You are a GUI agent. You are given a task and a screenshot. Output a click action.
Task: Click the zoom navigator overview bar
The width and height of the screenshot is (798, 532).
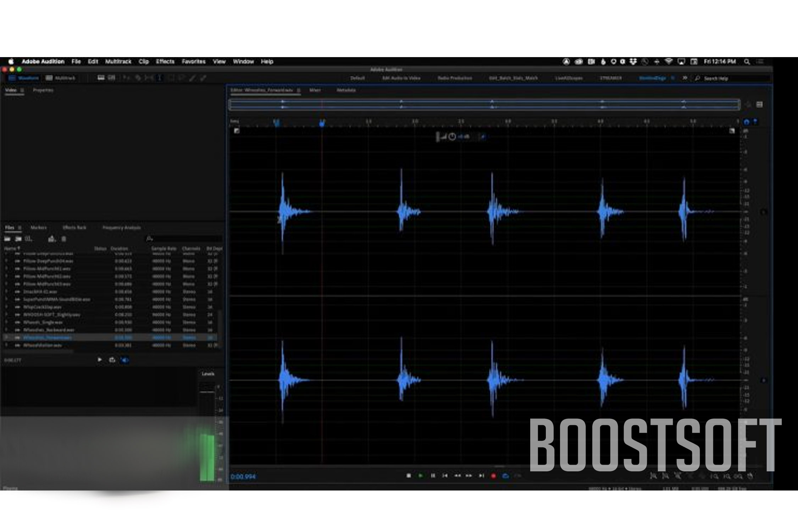tap(484, 105)
